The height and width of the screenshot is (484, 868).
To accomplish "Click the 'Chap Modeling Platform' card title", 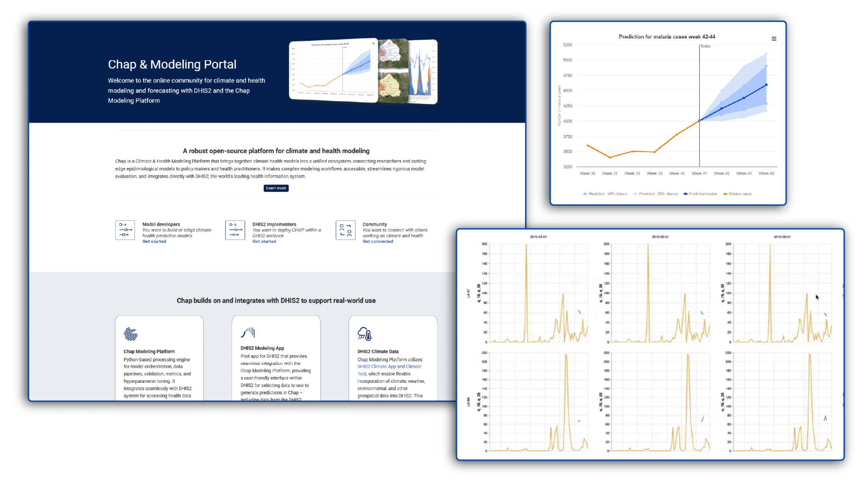I will [x=149, y=351].
